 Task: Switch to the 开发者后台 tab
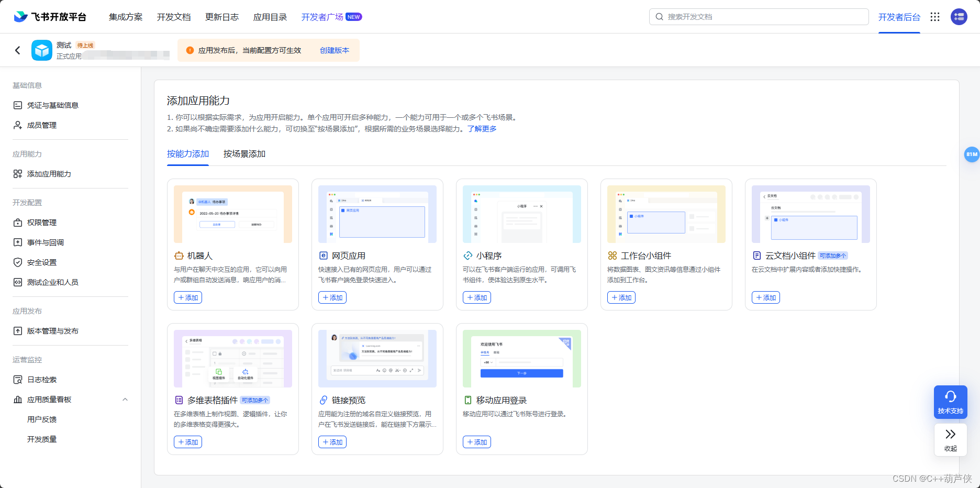point(899,17)
